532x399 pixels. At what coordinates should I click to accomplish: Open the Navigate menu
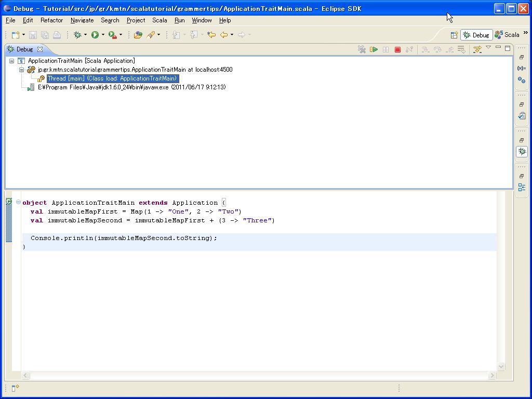coord(82,20)
